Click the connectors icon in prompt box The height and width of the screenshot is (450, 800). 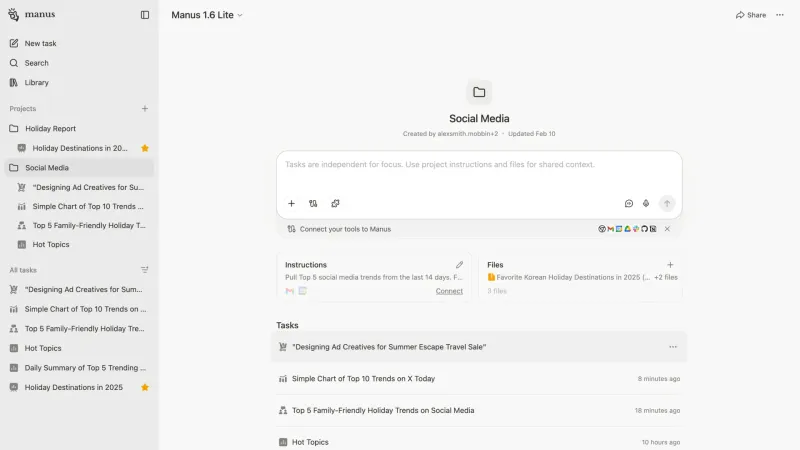click(313, 203)
